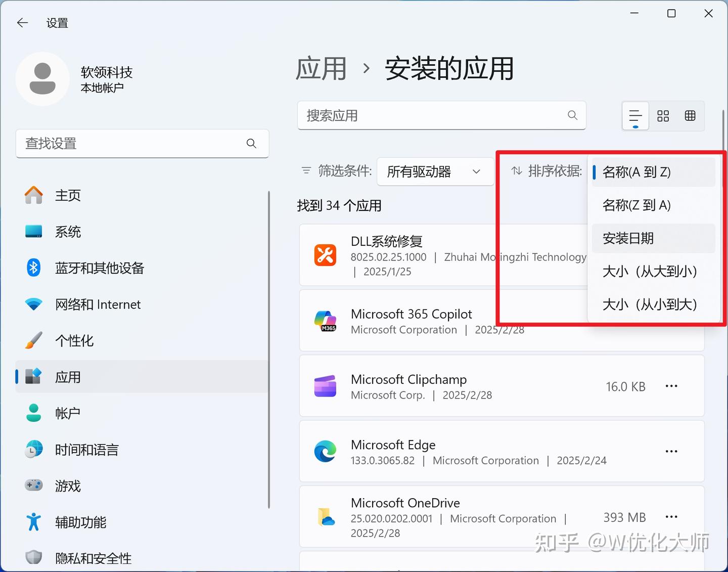728x572 pixels.
Task: Open 辅助功能 settings page
Action: 142,522
